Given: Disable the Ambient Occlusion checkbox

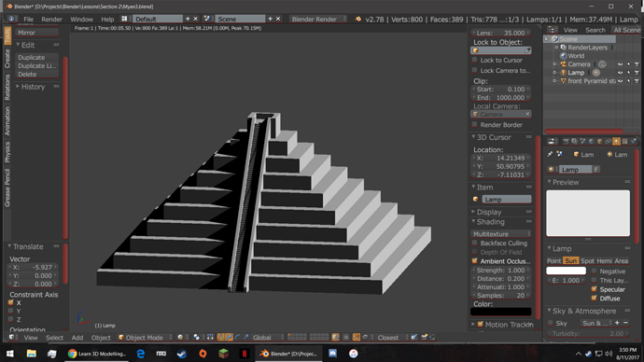Looking at the screenshot, I should coord(475,261).
